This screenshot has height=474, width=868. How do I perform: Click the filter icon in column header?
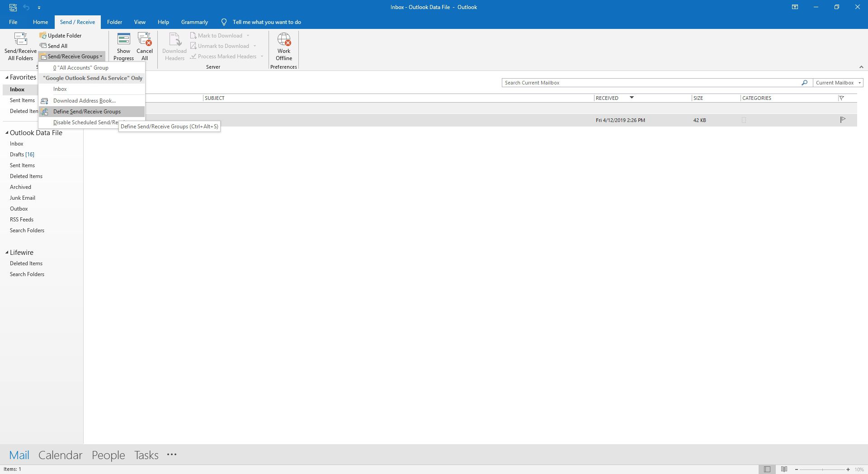tap(841, 98)
